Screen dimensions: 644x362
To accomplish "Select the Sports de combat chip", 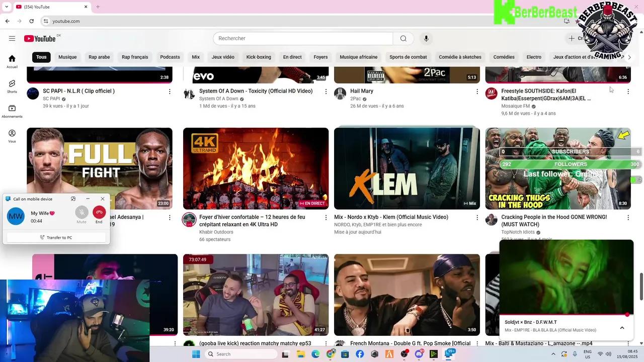I will [x=408, y=57].
